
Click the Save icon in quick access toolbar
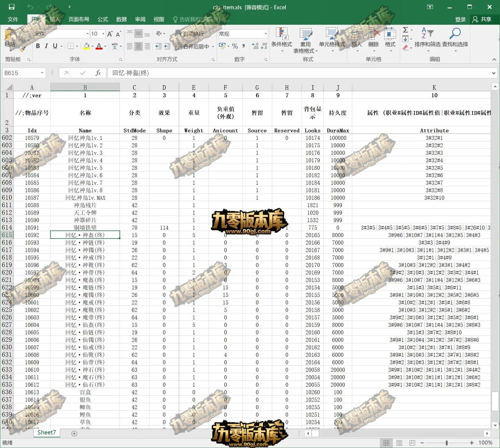(12, 7)
